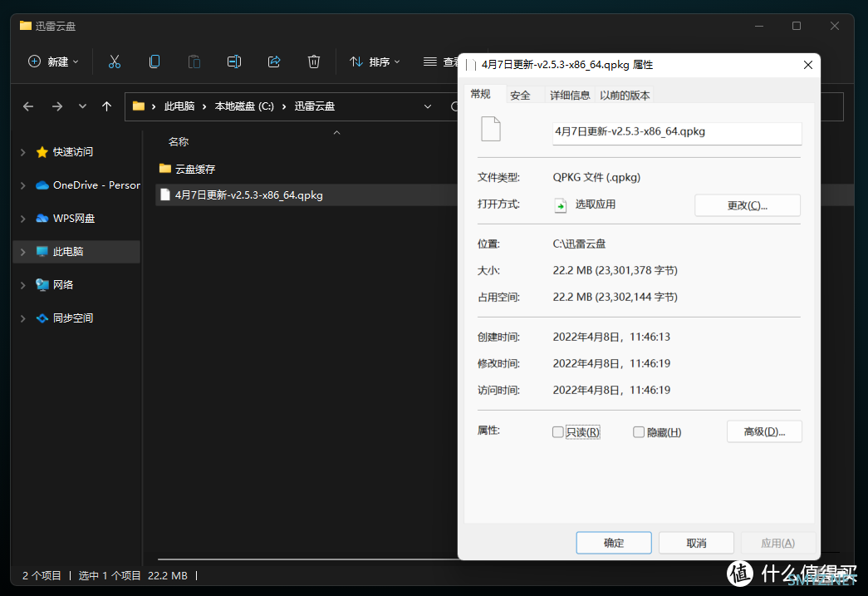Click the 更改(C)... button

pos(748,205)
